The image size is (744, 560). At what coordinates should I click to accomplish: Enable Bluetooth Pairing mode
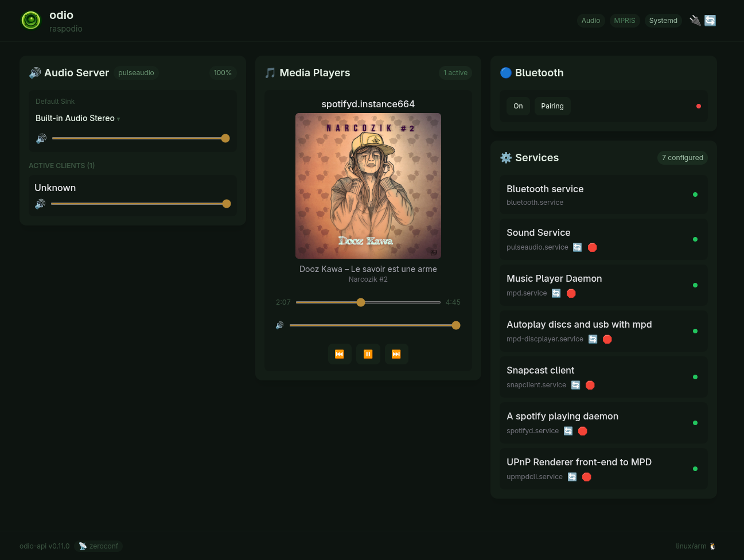pyautogui.click(x=552, y=106)
